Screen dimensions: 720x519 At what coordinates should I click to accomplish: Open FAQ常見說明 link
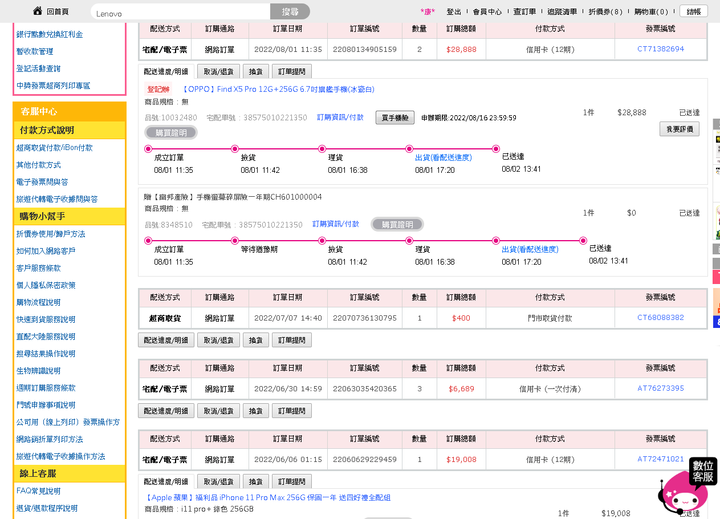coord(39,491)
